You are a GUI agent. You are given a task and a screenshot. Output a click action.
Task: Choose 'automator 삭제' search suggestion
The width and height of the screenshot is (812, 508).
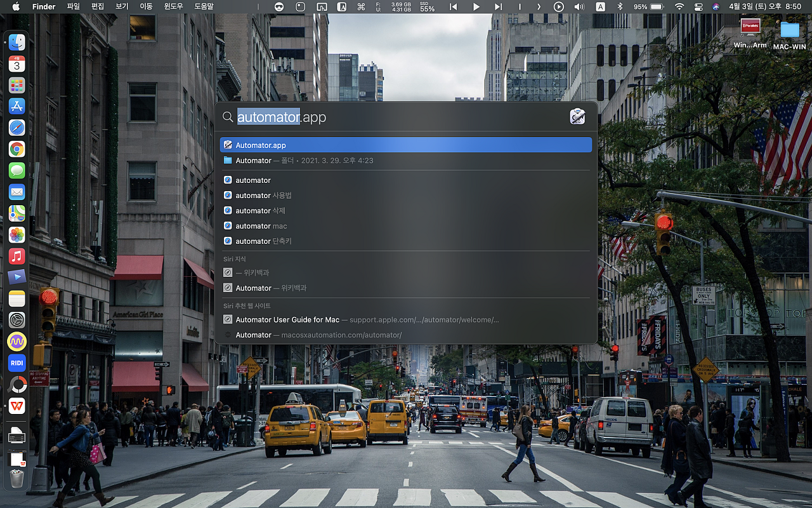[x=406, y=211]
